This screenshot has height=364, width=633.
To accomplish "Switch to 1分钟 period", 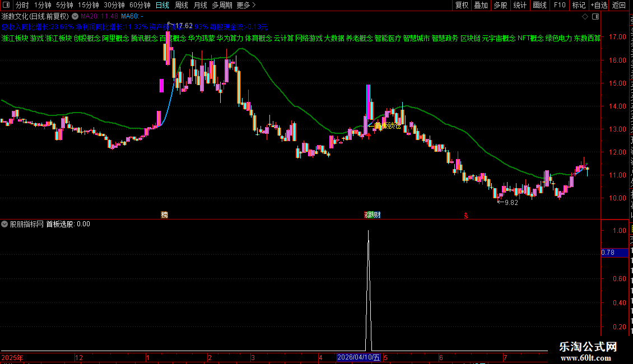I will (x=43, y=5).
